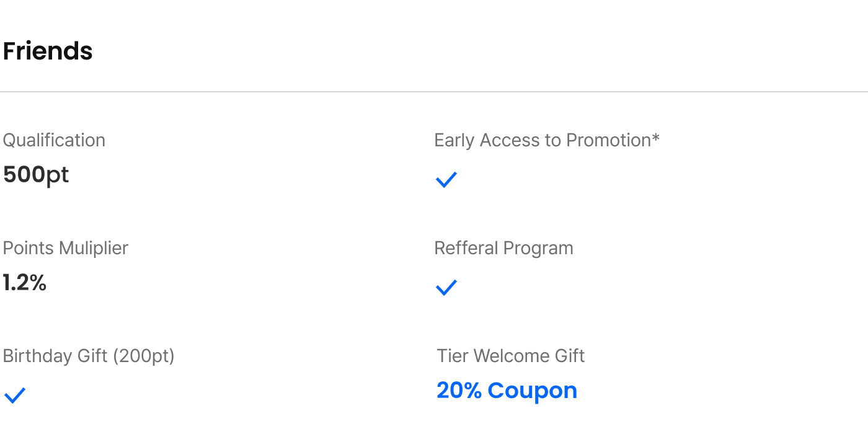This screenshot has height=434, width=868.
Task: Click the 500pt qualification value
Action: 36,175
